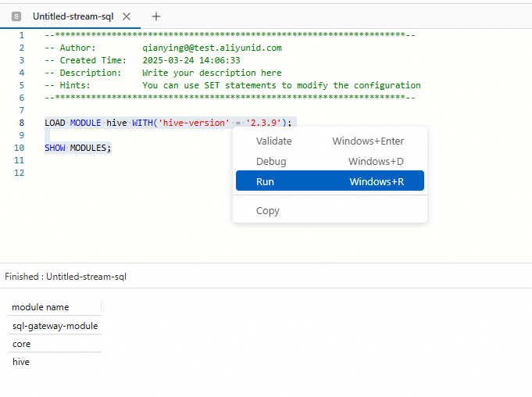
Task: Select the hive result row
Action: coord(55,362)
